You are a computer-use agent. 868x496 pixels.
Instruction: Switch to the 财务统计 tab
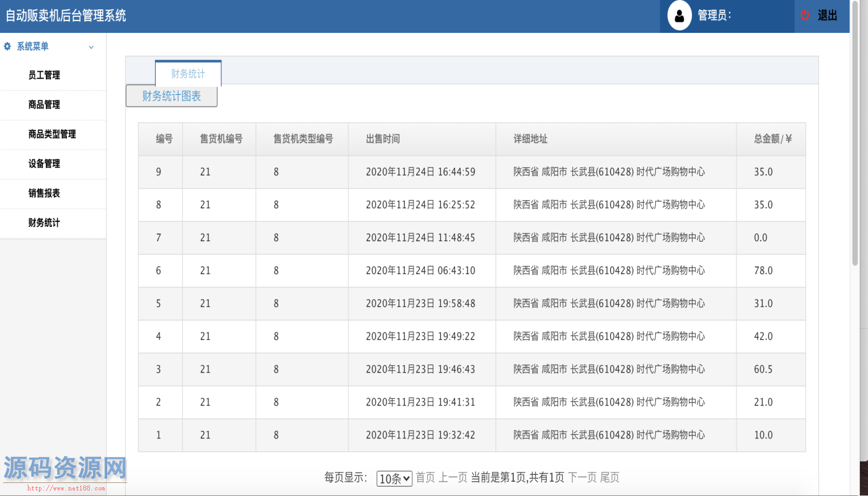pyautogui.click(x=188, y=74)
